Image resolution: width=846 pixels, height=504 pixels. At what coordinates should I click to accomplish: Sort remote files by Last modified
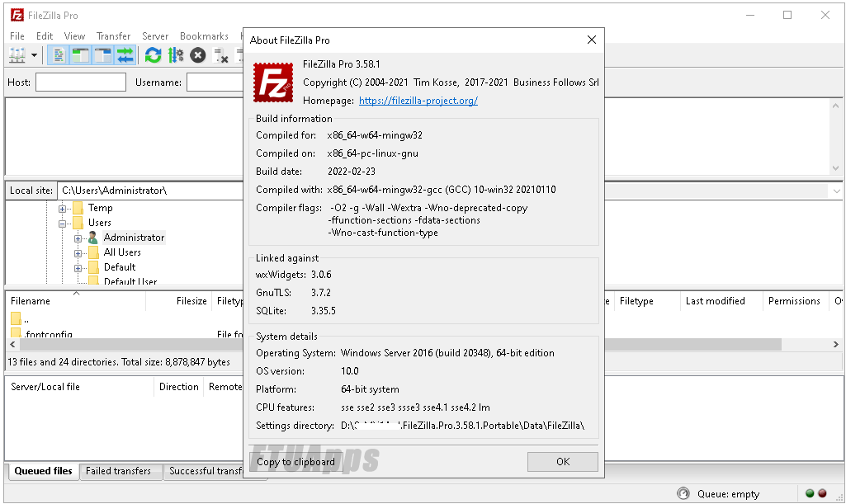click(x=721, y=301)
